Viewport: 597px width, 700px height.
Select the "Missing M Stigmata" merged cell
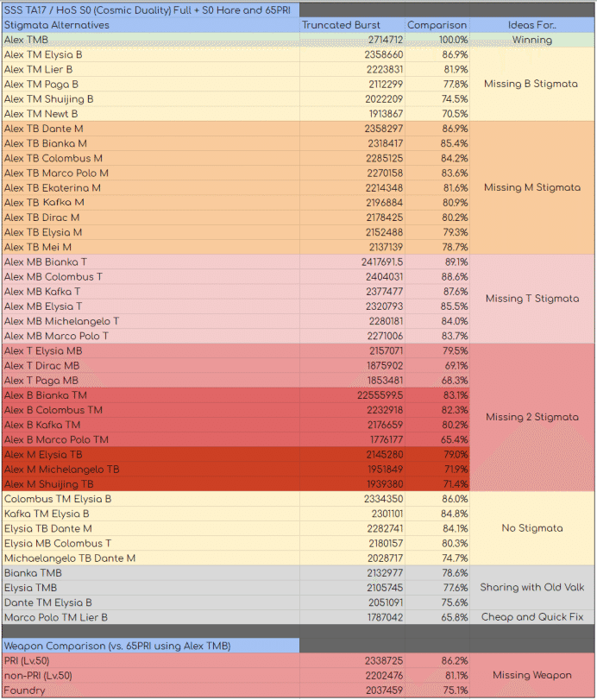[531, 187]
